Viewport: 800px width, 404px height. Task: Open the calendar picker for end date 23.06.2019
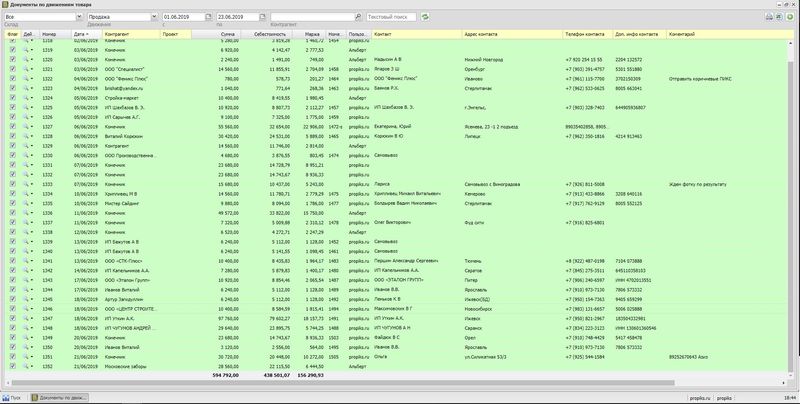click(262, 17)
